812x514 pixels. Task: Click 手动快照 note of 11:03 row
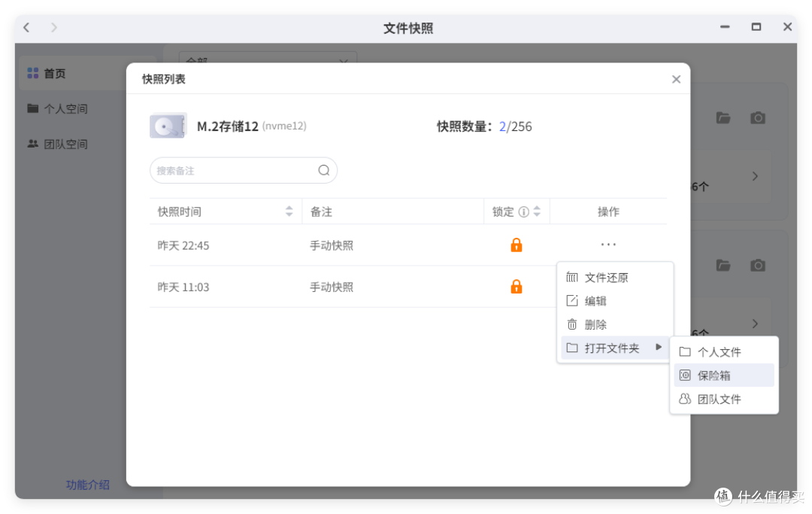point(332,287)
